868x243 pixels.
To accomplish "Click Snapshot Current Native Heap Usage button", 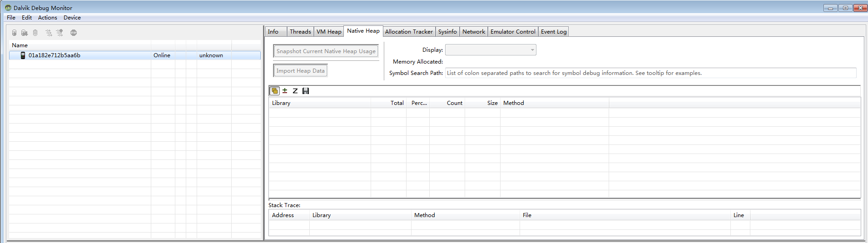I will 326,51.
